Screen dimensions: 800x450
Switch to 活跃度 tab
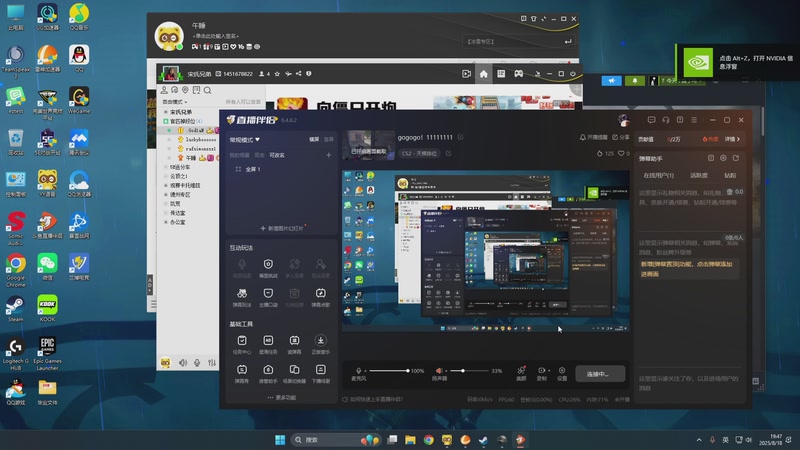tap(699, 175)
